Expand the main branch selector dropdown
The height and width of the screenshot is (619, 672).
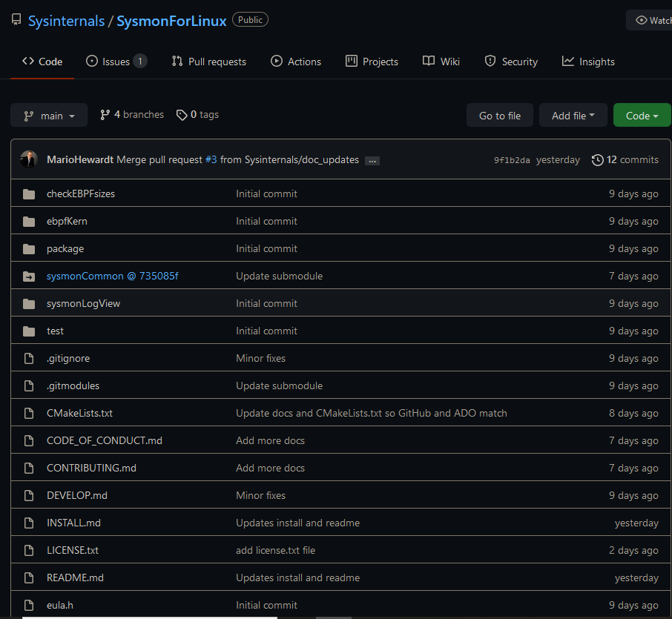(x=49, y=116)
